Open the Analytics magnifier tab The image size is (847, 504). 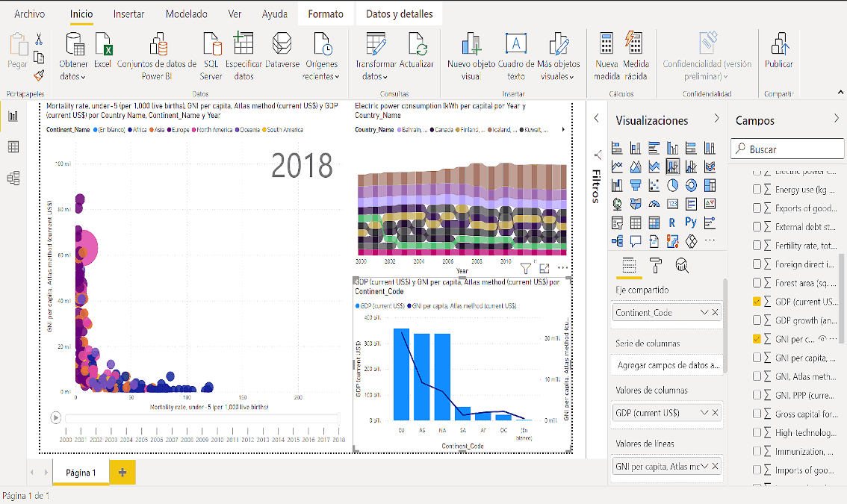(681, 265)
